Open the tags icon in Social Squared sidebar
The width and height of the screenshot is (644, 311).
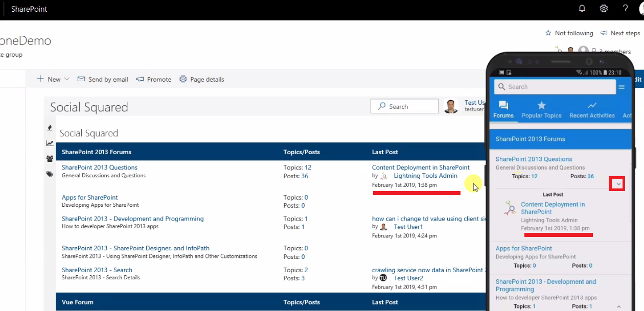(50, 174)
